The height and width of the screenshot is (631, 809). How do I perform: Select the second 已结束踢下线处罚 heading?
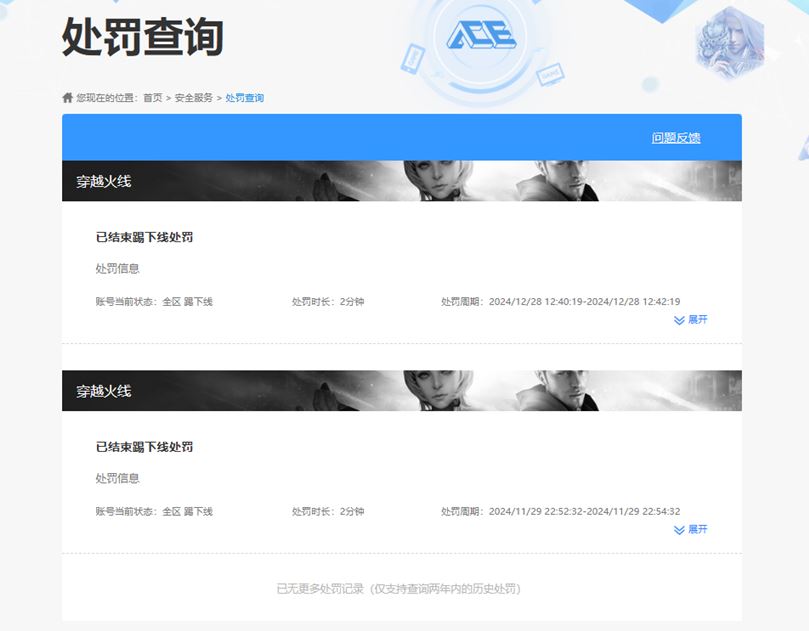144,447
